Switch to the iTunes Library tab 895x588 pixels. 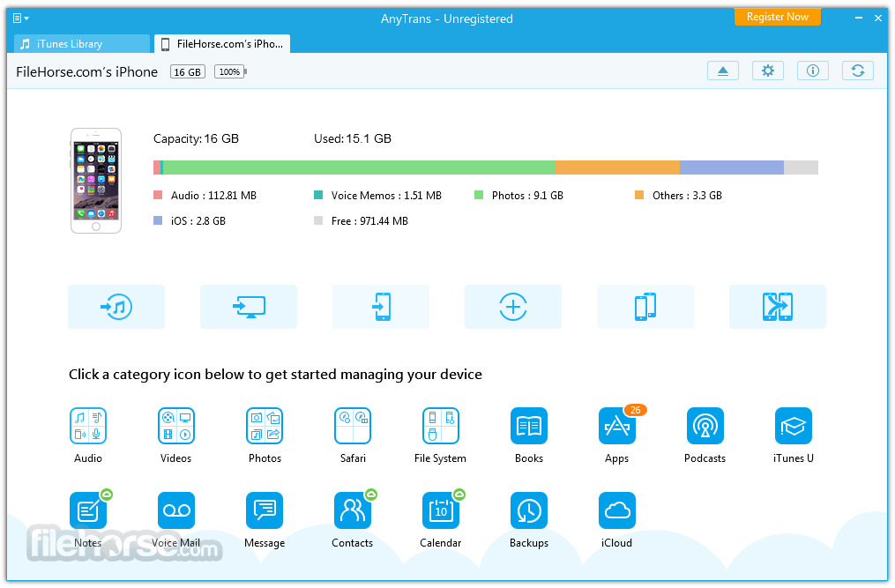click(x=82, y=44)
